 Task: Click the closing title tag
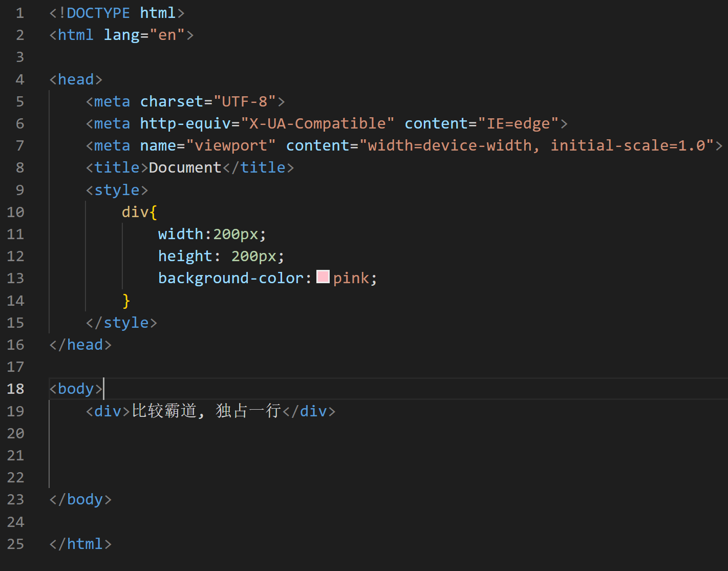point(259,167)
